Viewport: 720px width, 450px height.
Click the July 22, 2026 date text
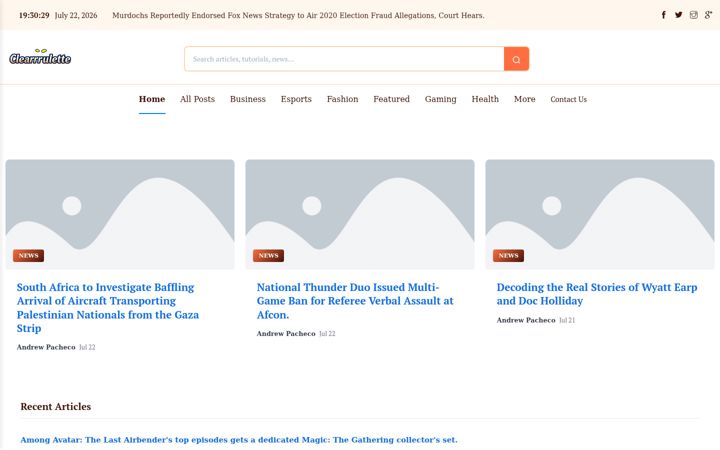point(76,15)
